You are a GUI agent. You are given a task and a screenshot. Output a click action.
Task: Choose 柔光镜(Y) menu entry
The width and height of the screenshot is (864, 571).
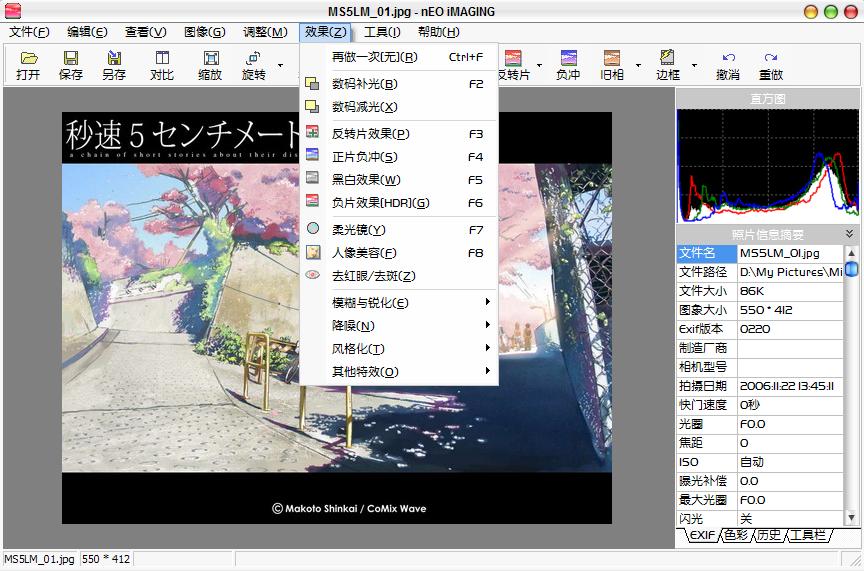[399, 230]
